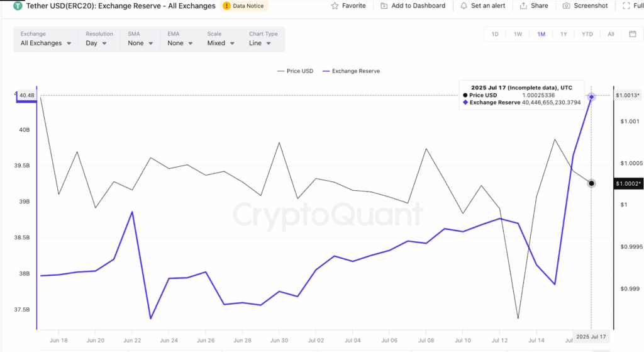Click the Share button label
The width and height of the screenshot is (644, 352).
[539, 6]
